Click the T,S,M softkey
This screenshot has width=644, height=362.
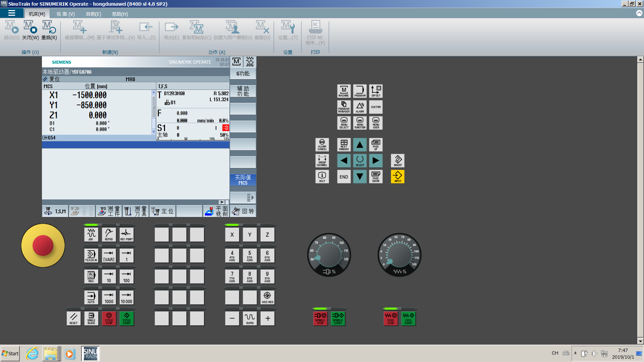(x=55, y=211)
